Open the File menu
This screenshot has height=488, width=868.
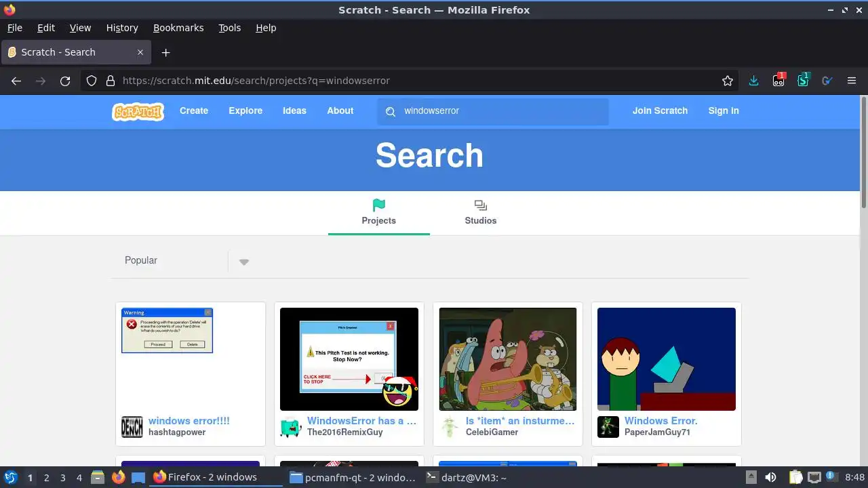tap(14, 28)
